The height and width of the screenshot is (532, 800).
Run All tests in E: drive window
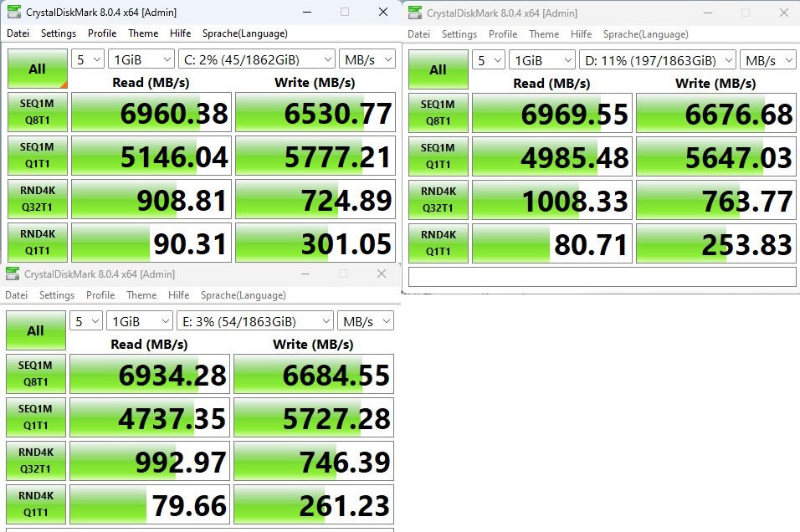tap(36, 330)
